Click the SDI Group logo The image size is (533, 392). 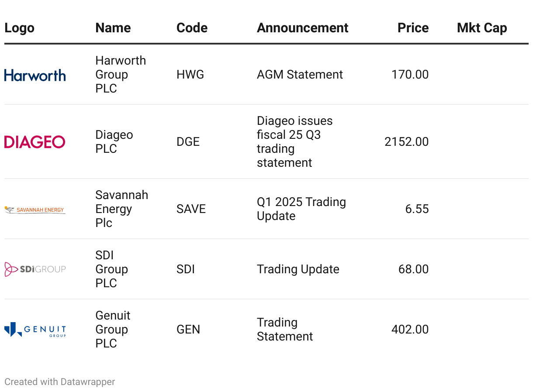click(x=35, y=269)
